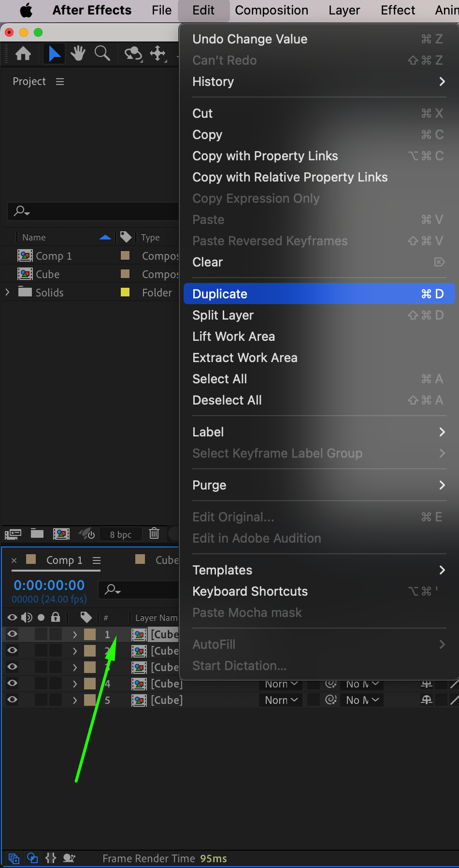Viewport: 459px width, 868px height.
Task: Select the Orbit camera tool
Action: point(133,54)
